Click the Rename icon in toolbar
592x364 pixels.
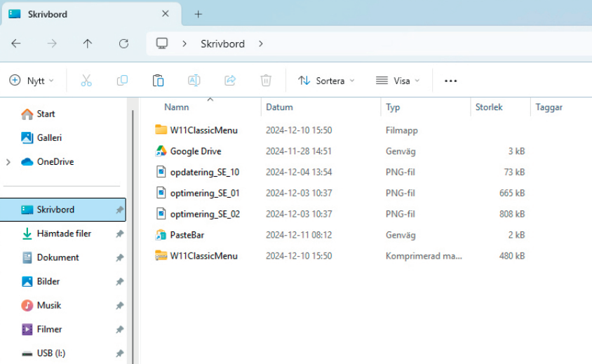(194, 81)
